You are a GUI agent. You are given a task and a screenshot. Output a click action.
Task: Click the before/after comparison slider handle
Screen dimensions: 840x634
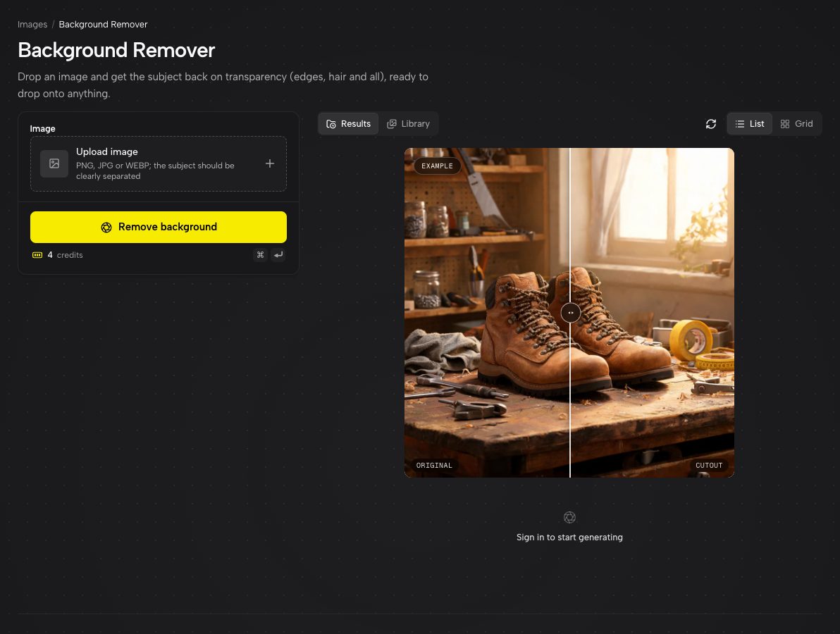[571, 313]
